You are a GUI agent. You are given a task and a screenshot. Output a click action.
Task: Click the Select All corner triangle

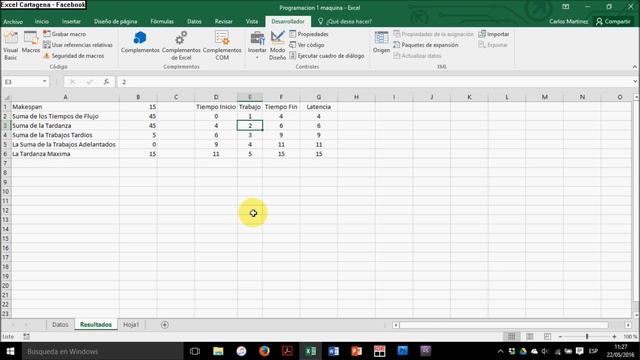[6, 97]
